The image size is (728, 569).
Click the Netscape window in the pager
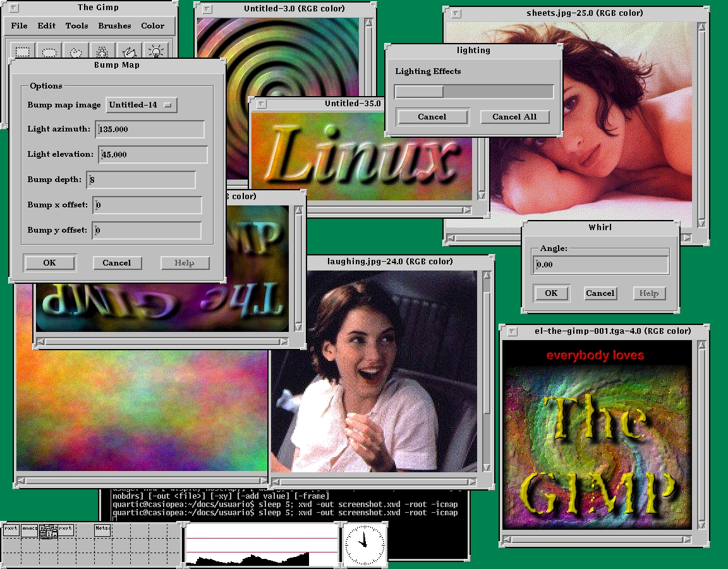(x=103, y=529)
